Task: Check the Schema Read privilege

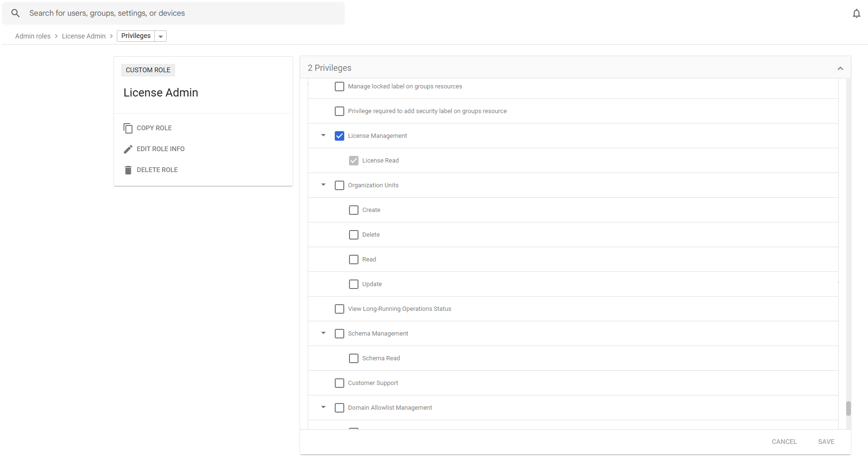Action: click(354, 358)
